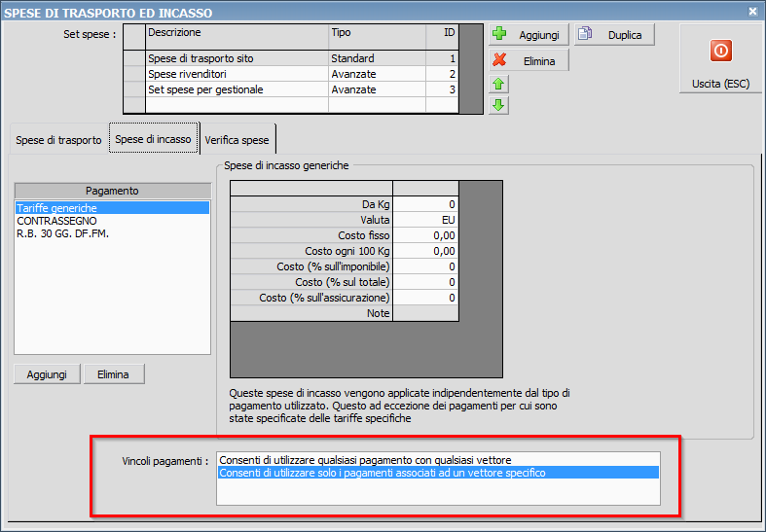Exit via Uscita (ESC) button
Screen dimensions: 766x532
click(720, 59)
